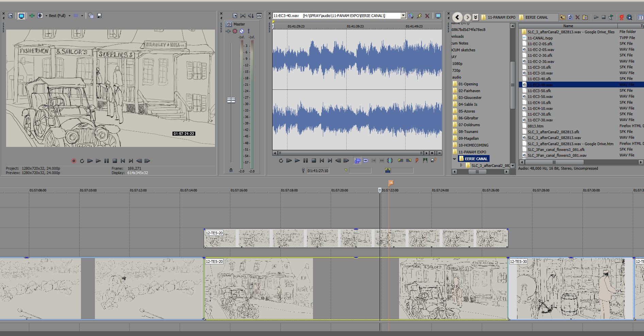
Task: Play from start in video preview
Action: point(90,161)
